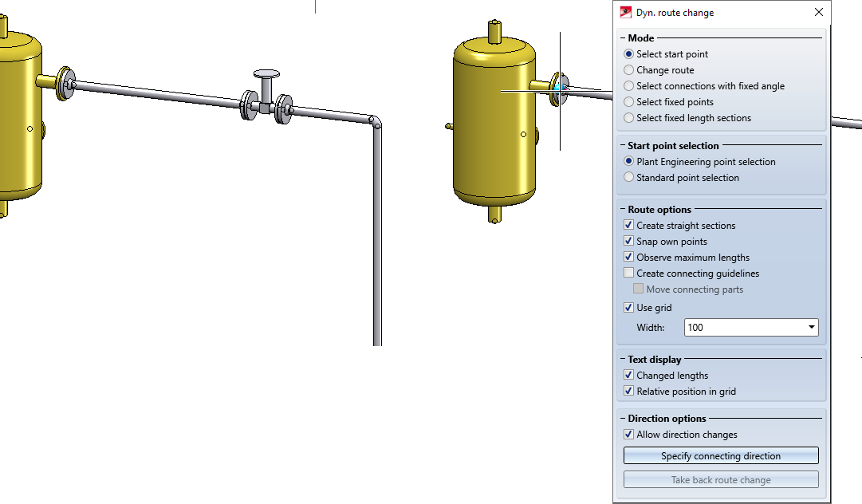Screen dimensions: 862x504
Task: Pick 'Select fixed length sections' mode
Action: click(628, 117)
